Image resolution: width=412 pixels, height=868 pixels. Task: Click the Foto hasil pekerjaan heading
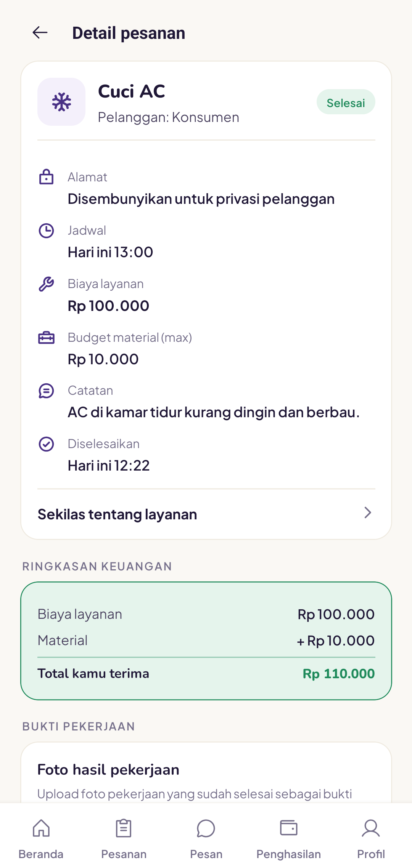click(108, 770)
